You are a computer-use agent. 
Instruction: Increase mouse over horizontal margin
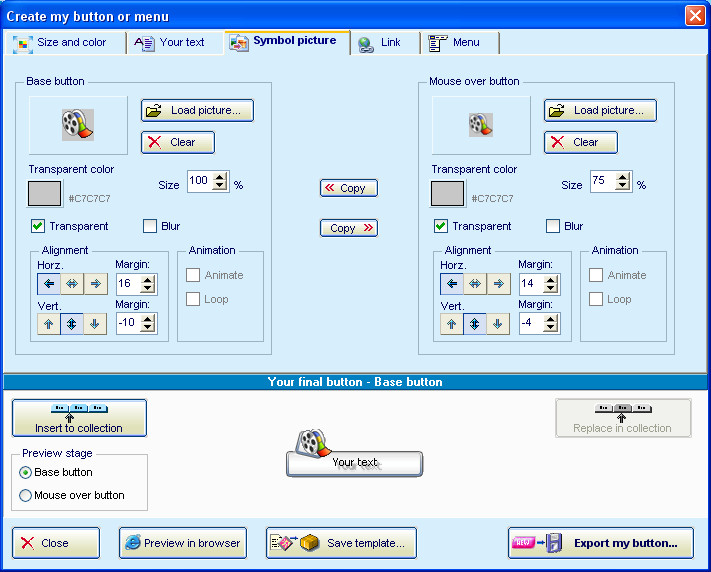click(550, 280)
